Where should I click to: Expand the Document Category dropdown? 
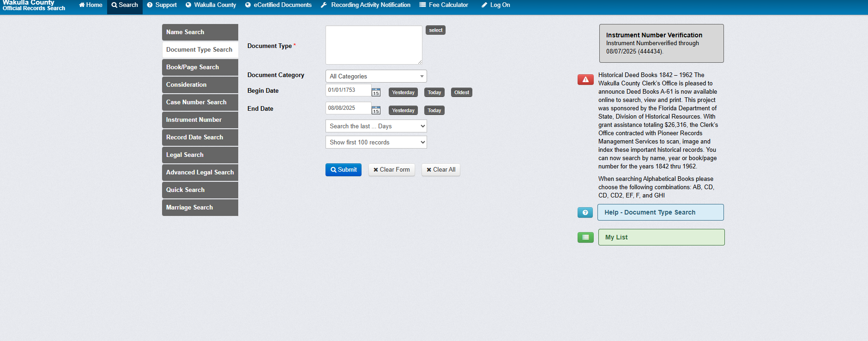(x=376, y=76)
